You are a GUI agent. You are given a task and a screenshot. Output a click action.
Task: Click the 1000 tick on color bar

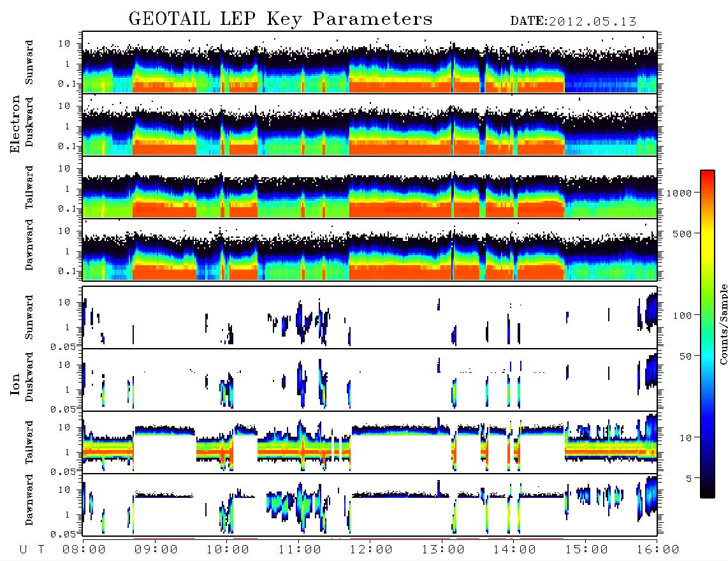click(680, 193)
